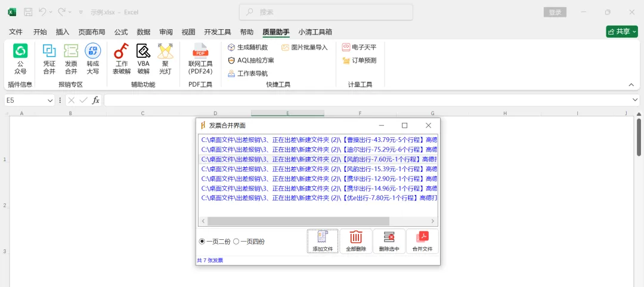Click the 登录 sign-in button
This screenshot has width=644, height=287.
coord(555,13)
